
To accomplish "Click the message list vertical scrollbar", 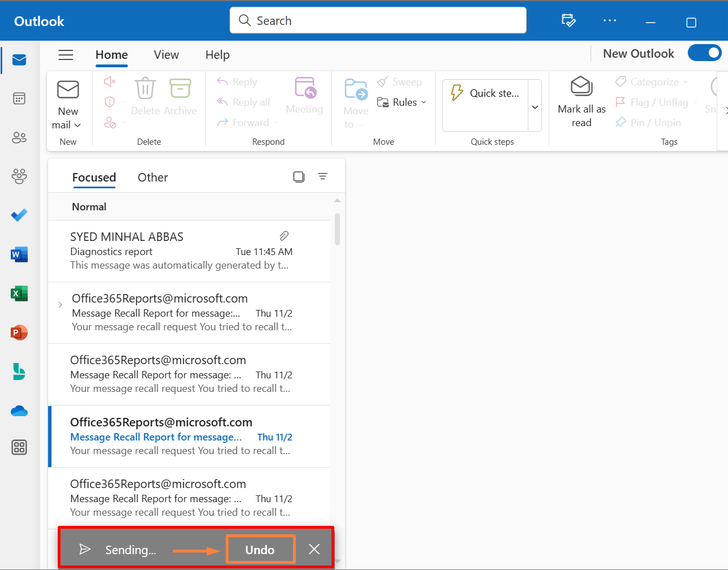I will (337, 229).
